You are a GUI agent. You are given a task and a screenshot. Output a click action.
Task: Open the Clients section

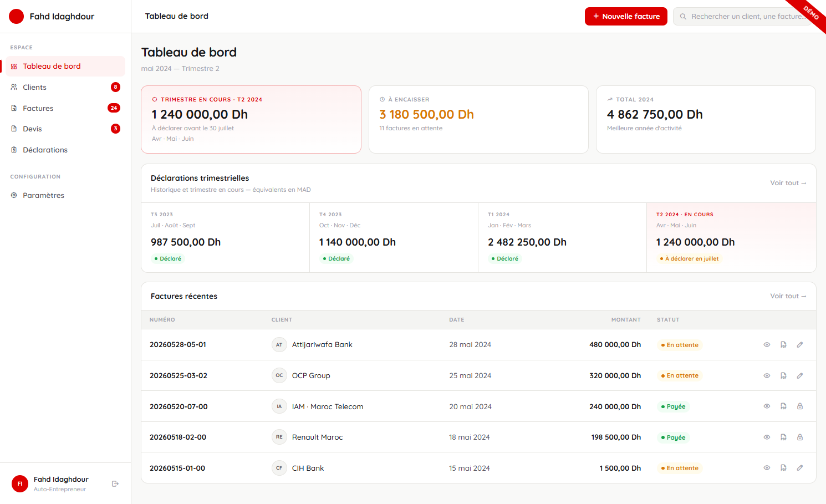pyautogui.click(x=65, y=87)
